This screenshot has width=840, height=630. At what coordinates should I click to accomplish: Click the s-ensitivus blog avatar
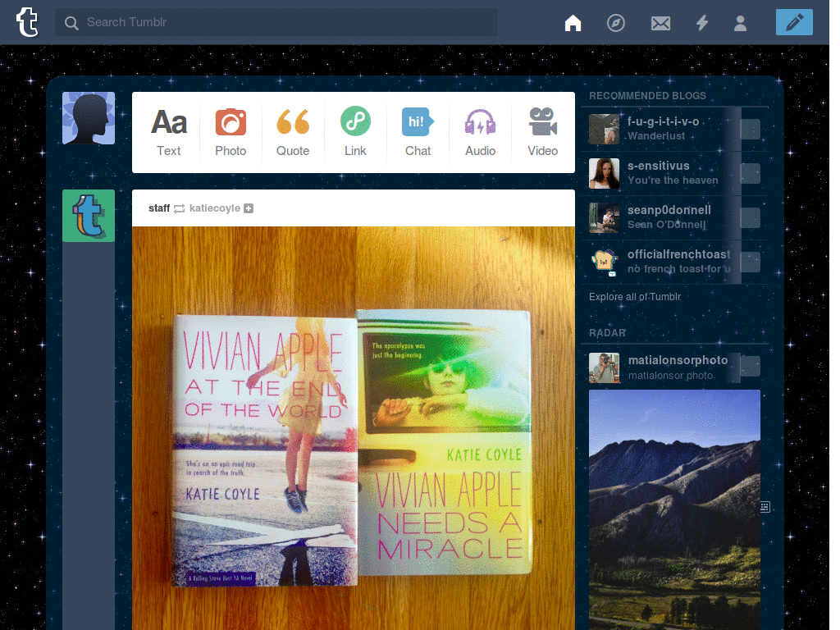pyautogui.click(x=604, y=174)
